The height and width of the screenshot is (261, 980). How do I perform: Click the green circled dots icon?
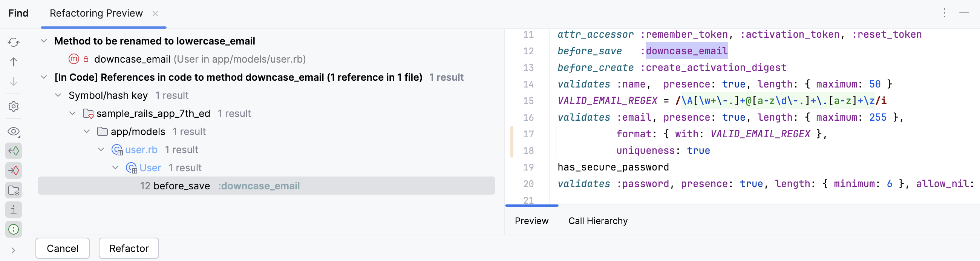(14, 229)
